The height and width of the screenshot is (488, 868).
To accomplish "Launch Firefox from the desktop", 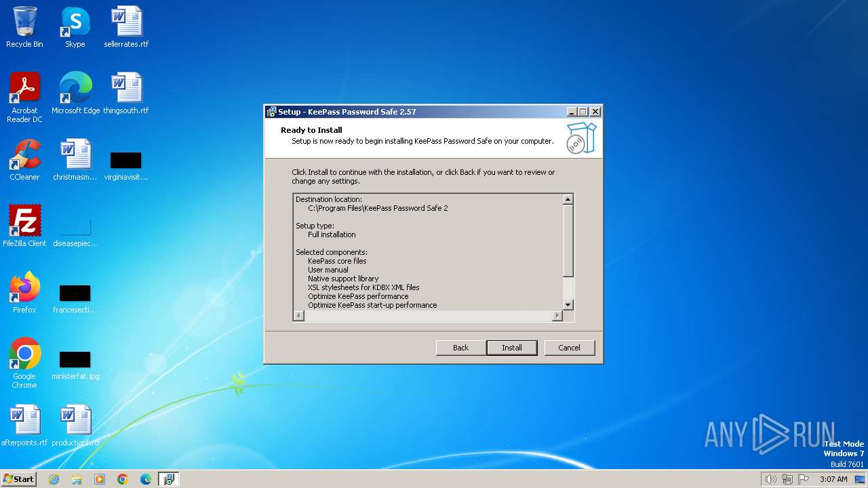I will point(24,293).
